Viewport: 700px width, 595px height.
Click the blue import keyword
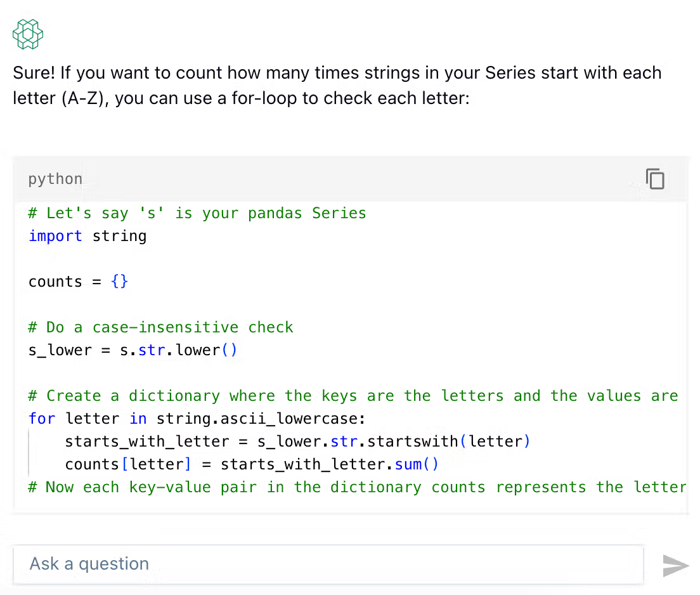tap(55, 236)
